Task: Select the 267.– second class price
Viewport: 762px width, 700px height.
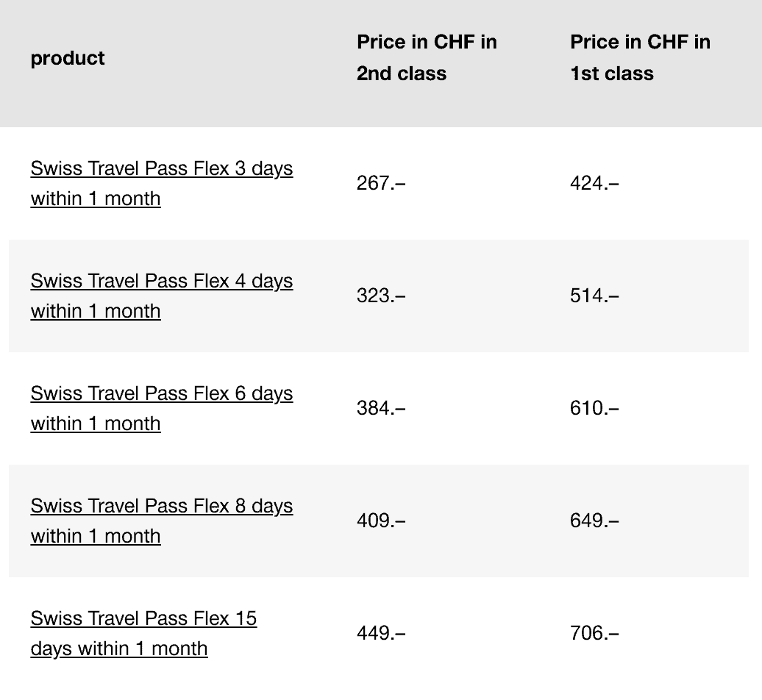Action: [x=381, y=183]
